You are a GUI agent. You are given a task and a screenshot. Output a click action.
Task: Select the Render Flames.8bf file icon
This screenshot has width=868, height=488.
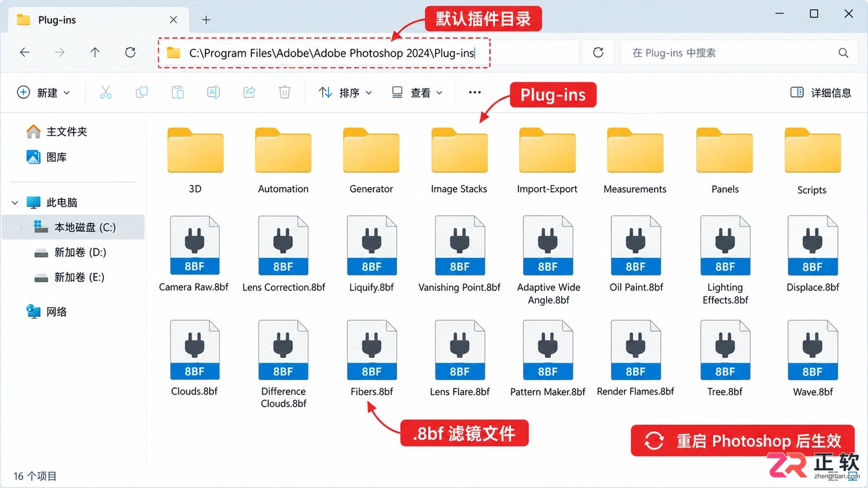pyautogui.click(x=636, y=350)
